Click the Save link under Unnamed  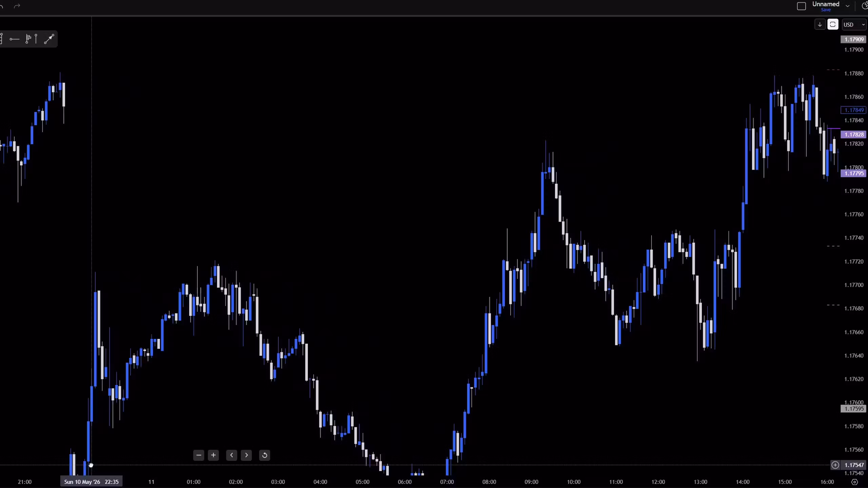826,10
